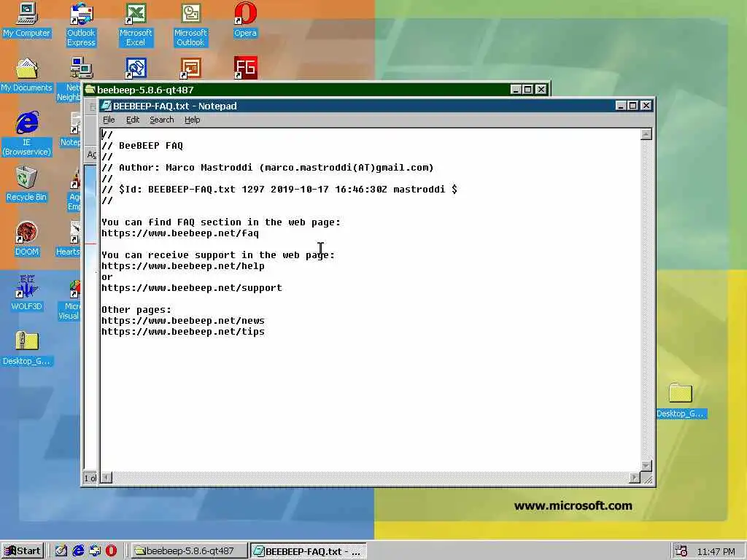The width and height of the screenshot is (747, 560).
Task: Maximize the Notepad window
Action: point(632,106)
